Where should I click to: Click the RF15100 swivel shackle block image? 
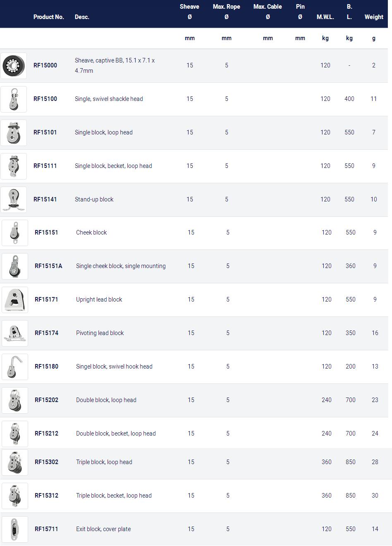click(14, 99)
